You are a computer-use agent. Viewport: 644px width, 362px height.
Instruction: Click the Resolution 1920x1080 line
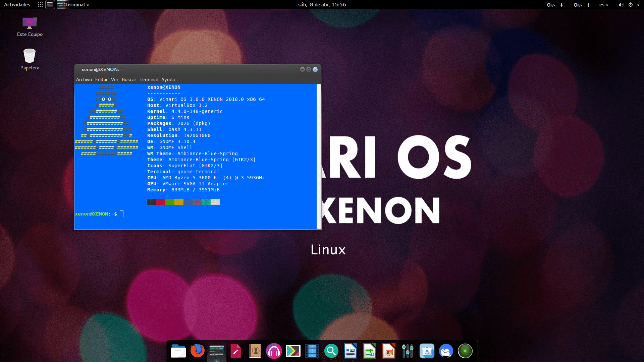click(x=179, y=135)
